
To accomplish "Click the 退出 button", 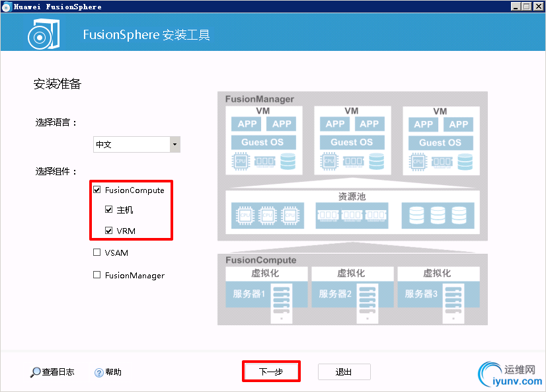I will 344,372.
